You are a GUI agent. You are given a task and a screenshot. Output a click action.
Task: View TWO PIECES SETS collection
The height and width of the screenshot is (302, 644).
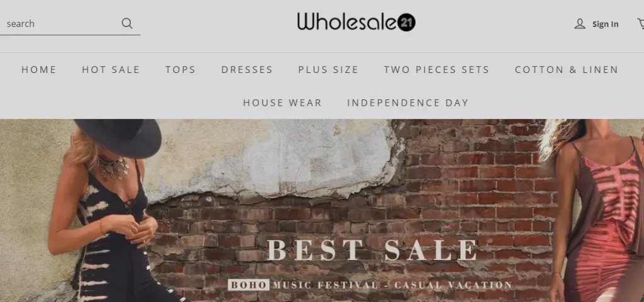coord(436,70)
